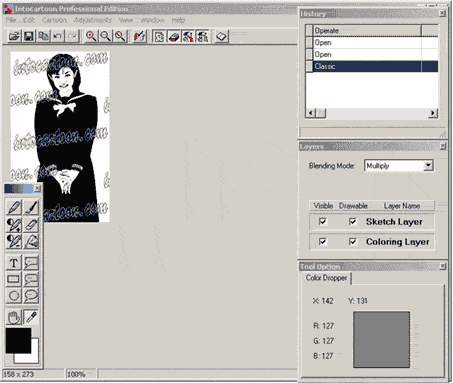Open the Cartoon menu

(54, 20)
